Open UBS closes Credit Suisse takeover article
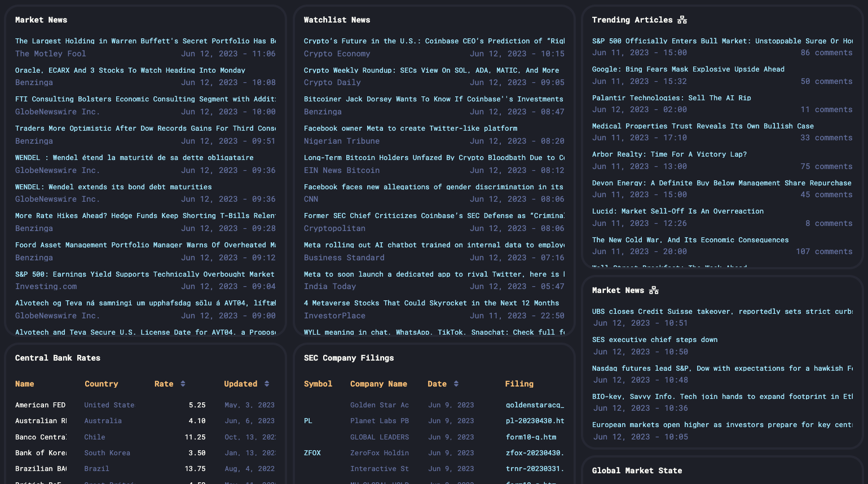This screenshot has width=868, height=484. [x=722, y=312]
